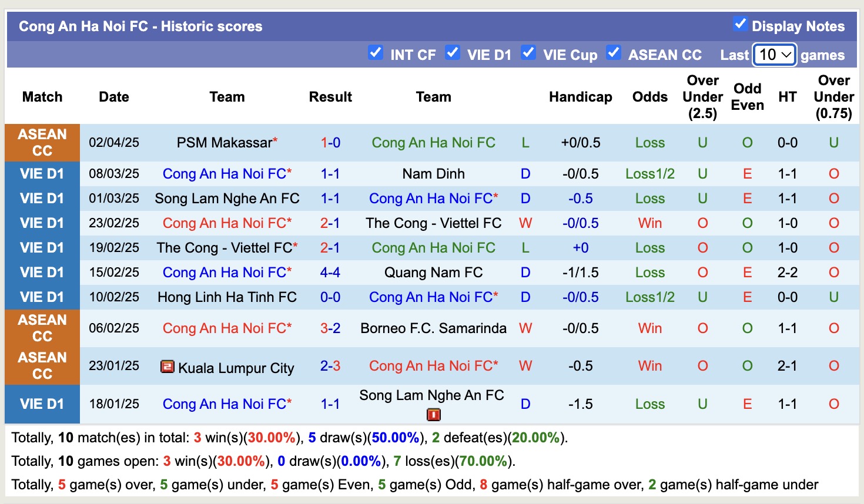Open the 3-2 score against Borneo Samarinda
Viewport: 864px width, 504px height.
click(330, 328)
